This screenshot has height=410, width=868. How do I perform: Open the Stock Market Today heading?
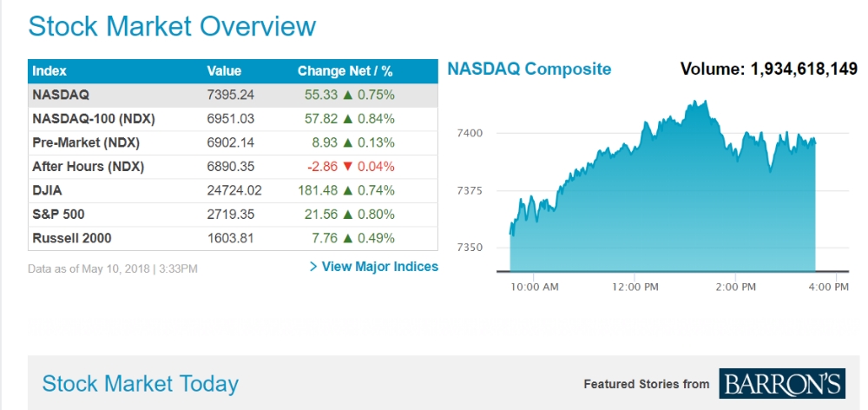pyautogui.click(x=141, y=383)
